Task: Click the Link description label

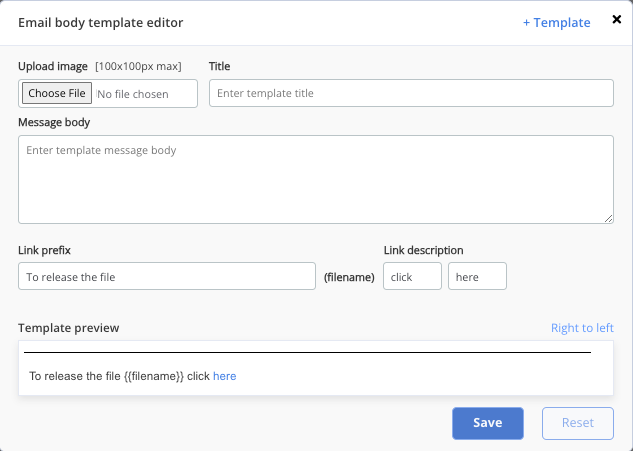Action: (x=423, y=250)
